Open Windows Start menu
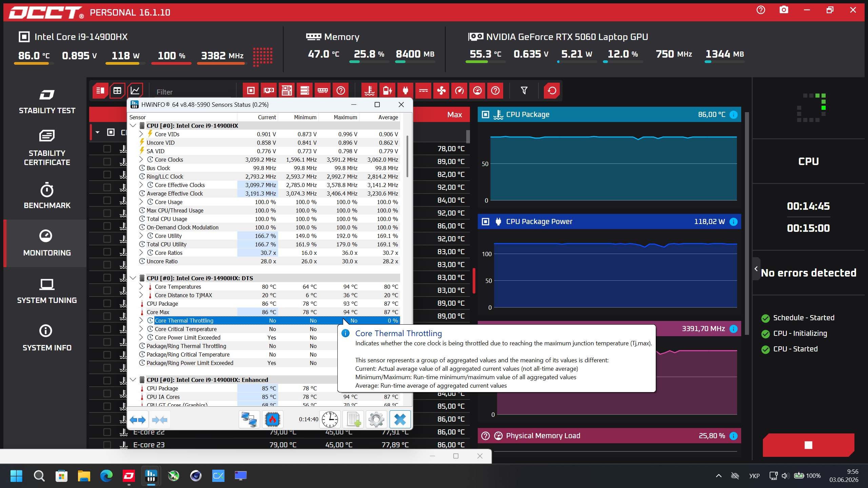The width and height of the screenshot is (868, 488). (x=16, y=476)
